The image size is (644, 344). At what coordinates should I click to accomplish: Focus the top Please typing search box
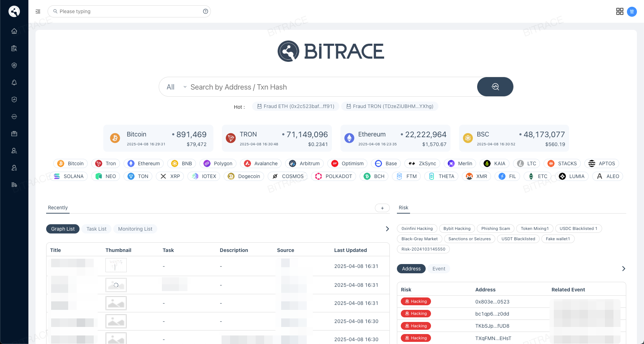point(129,11)
